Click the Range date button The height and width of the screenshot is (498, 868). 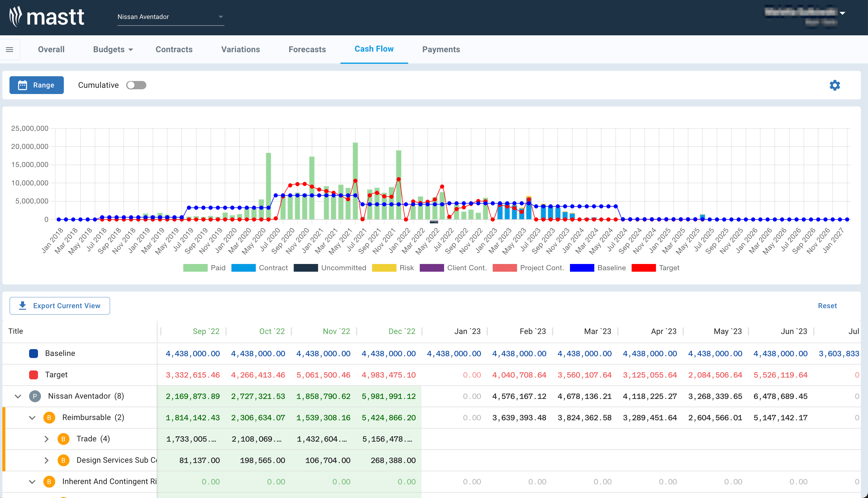[37, 85]
